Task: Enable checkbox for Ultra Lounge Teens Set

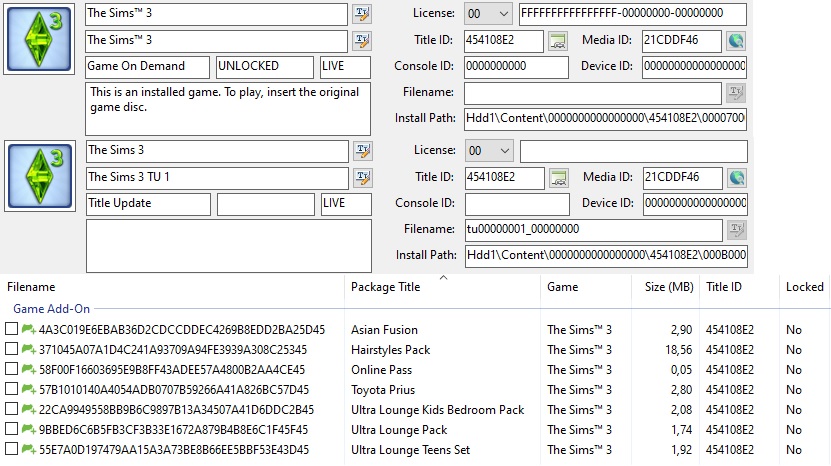Action: [x=12, y=449]
